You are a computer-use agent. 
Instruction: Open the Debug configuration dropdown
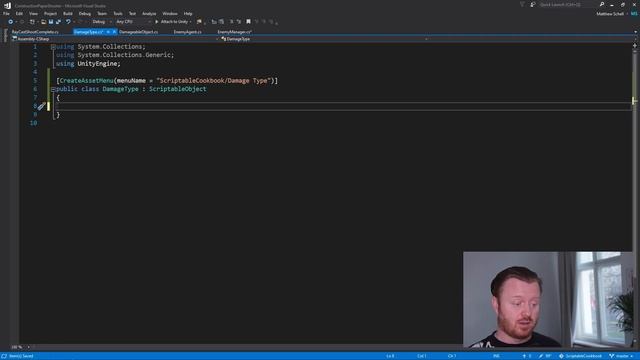click(x=101, y=22)
